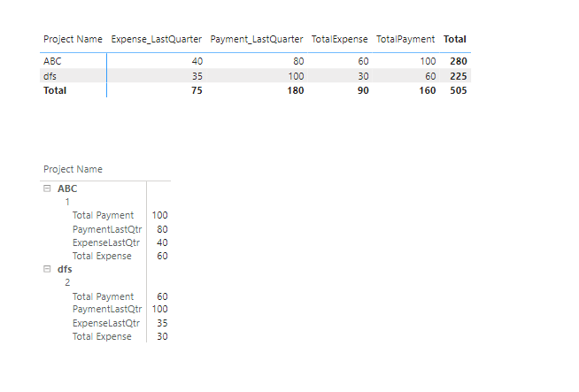Click dfs row total 225
Screen dimensions: 579x392
[x=459, y=76]
